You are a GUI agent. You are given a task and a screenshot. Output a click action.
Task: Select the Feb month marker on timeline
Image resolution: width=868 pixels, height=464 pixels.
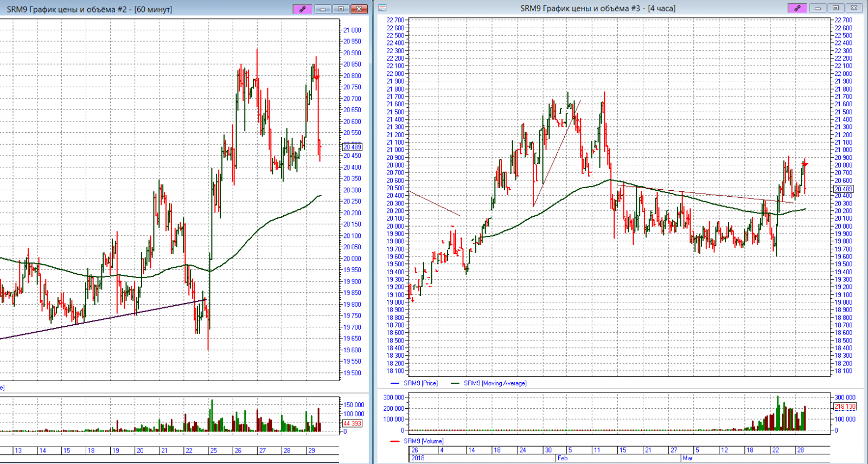coord(563,458)
